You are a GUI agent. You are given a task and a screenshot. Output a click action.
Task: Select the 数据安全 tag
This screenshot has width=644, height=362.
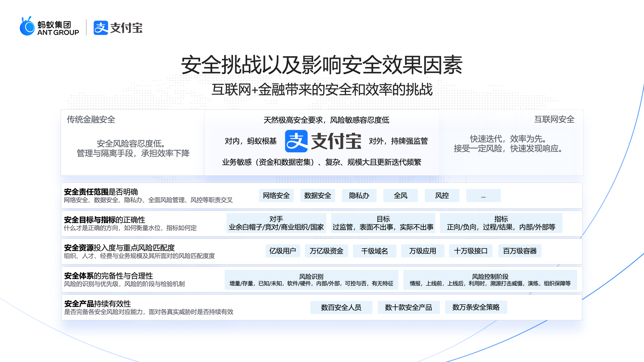click(x=317, y=196)
